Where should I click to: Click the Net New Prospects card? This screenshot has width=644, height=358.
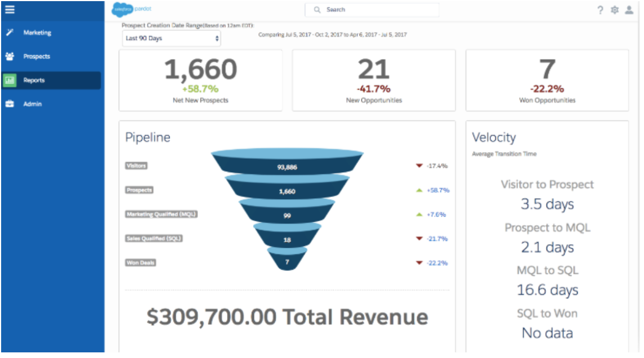tap(200, 79)
